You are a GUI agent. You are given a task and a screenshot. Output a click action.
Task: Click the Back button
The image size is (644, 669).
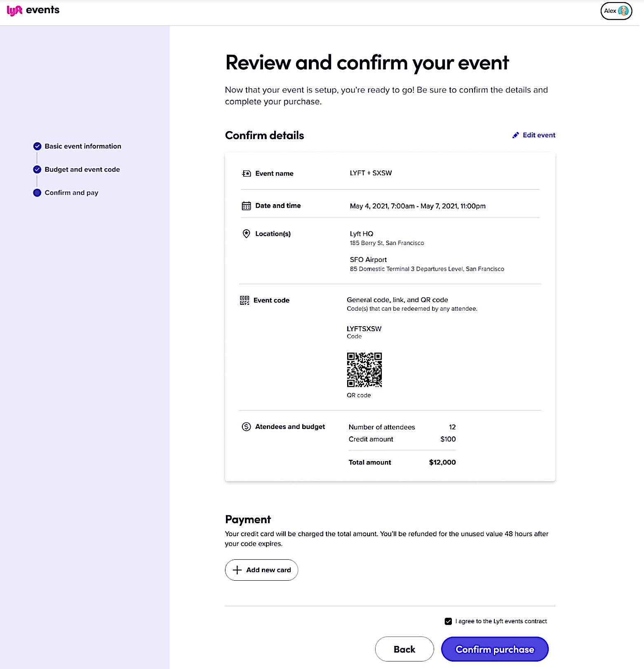click(x=404, y=649)
